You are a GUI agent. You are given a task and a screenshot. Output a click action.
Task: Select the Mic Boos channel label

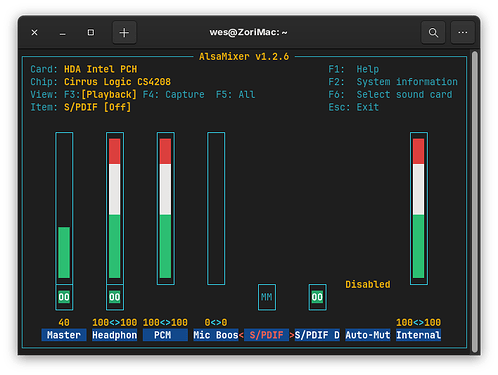point(216,335)
